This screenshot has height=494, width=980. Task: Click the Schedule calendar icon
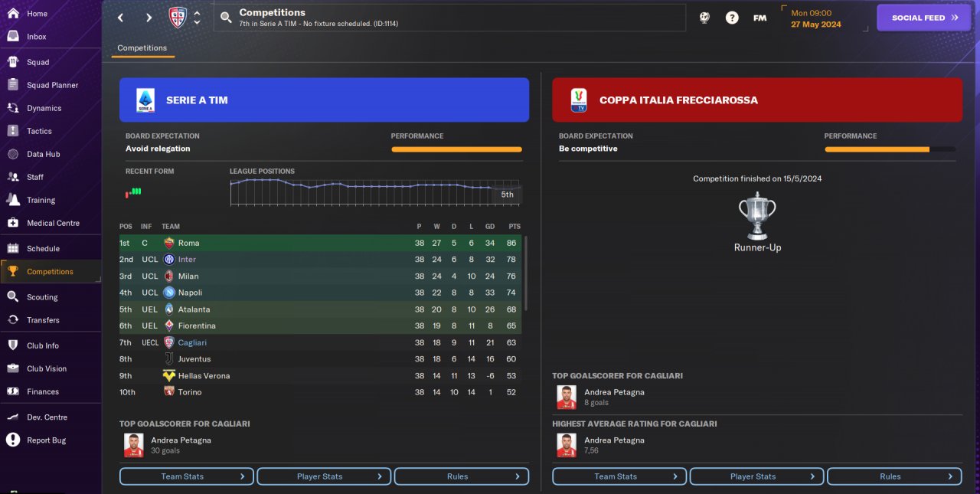click(13, 248)
